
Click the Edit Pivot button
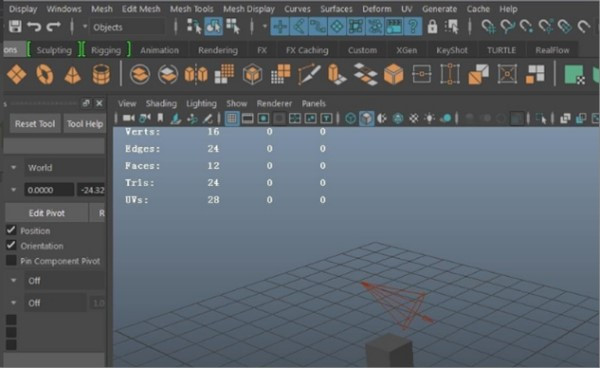pos(46,213)
